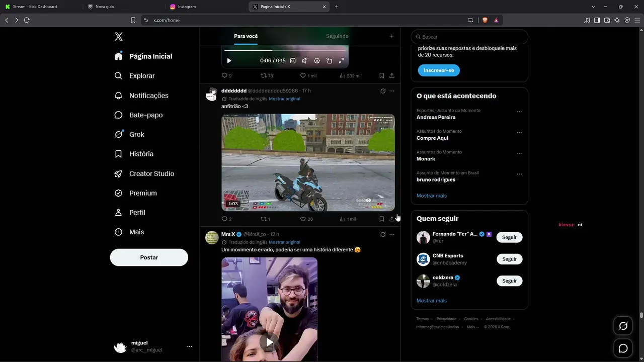Viewport: 644px width, 362px height.
Task: Bookmark dddddddd's anfitrião post
Action: pos(382,219)
